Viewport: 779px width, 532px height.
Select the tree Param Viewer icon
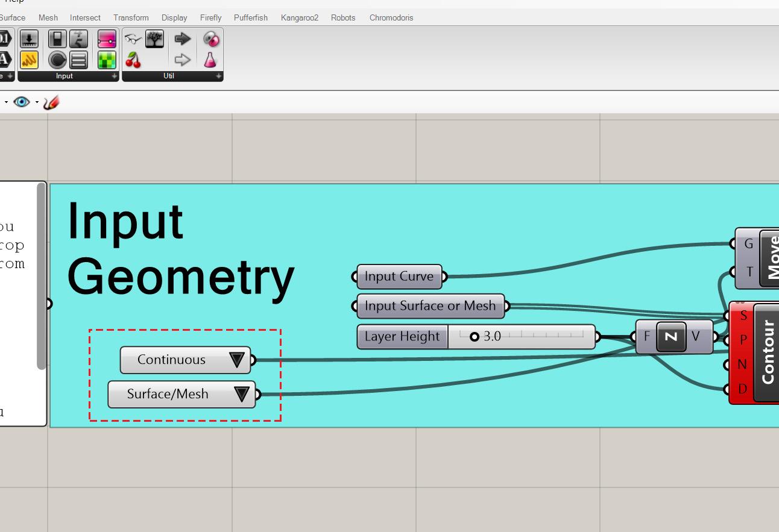[x=155, y=39]
